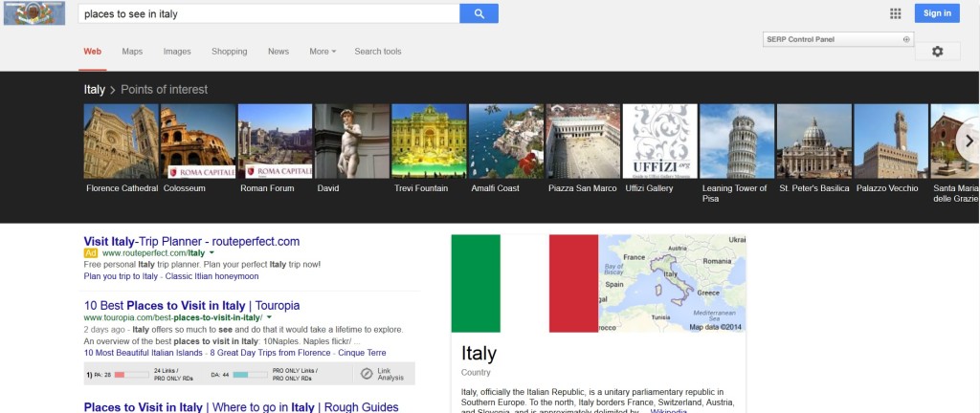Open the Roman Forum thumbnail
Screen dimensions: 980x413
[x=275, y=141]
